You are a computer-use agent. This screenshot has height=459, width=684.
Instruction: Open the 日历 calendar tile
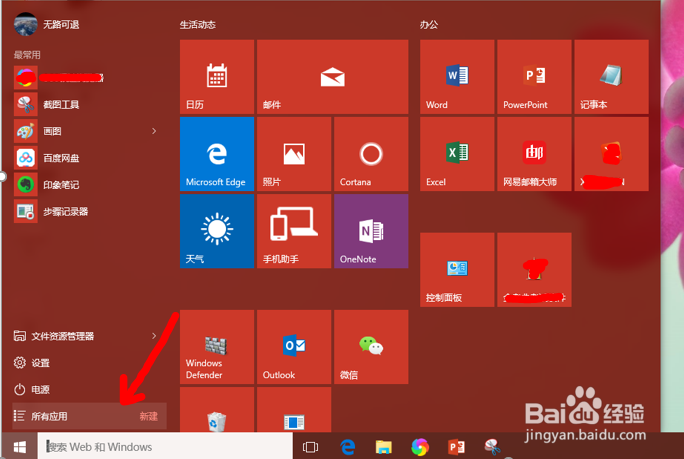coord(217,77)
